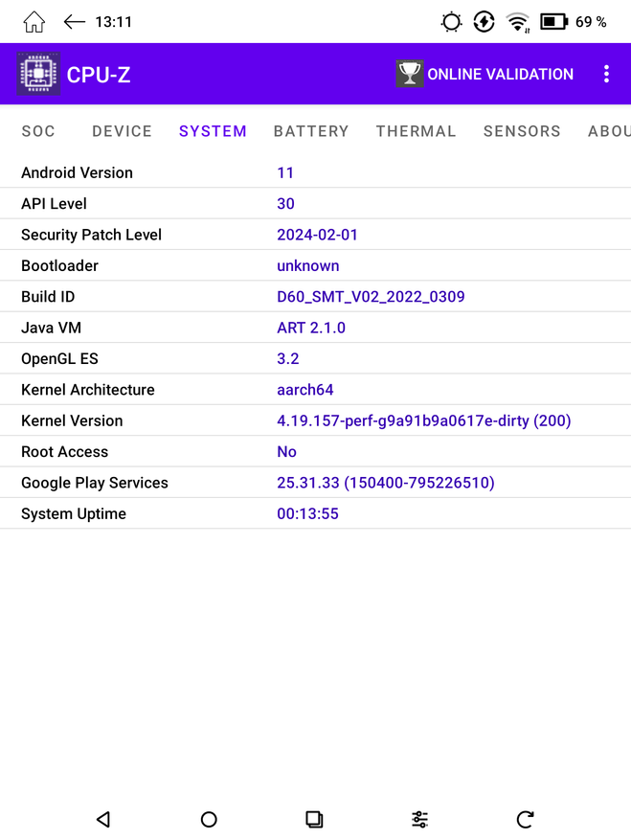Select D60_SMT_V02_2022_0309 value

(371, 297)
